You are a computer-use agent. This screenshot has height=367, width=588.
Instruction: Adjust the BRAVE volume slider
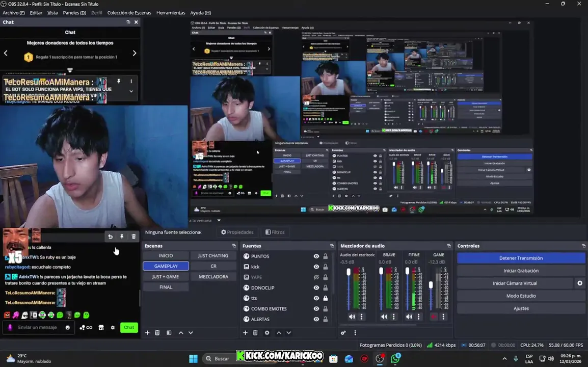click(381, 271)
